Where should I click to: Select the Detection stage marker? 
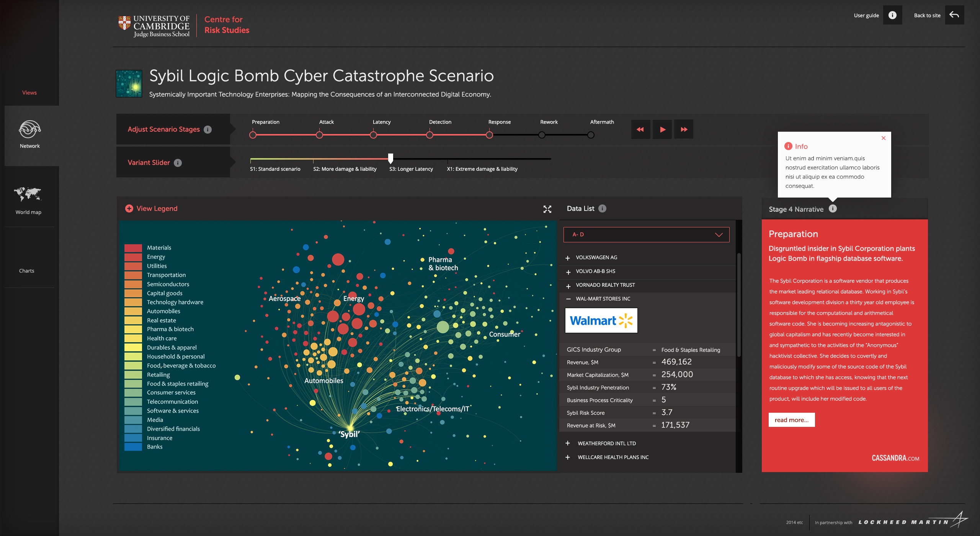point(430,135)
